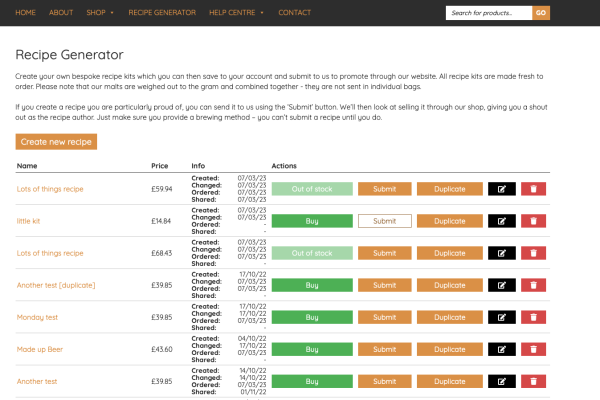The image size is (600, 400).
Task: Expand the HELP CENTRE dropdown menu
Action: (236, 13)
